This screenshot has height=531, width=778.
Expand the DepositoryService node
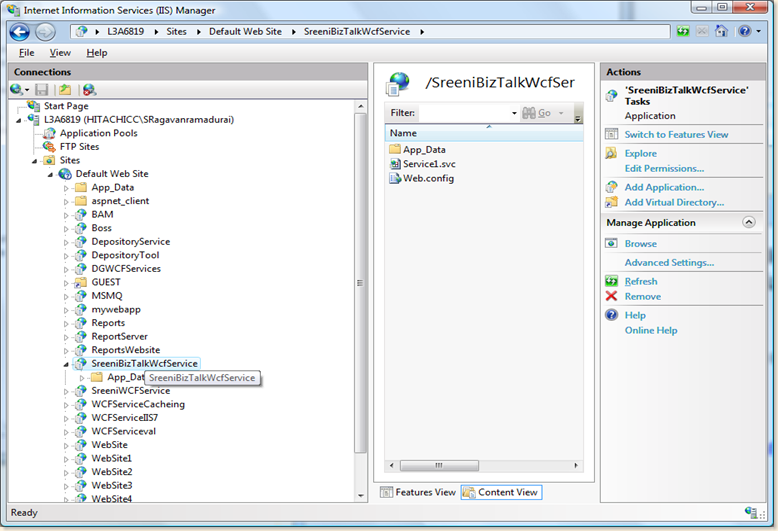[x=66, y=243]
